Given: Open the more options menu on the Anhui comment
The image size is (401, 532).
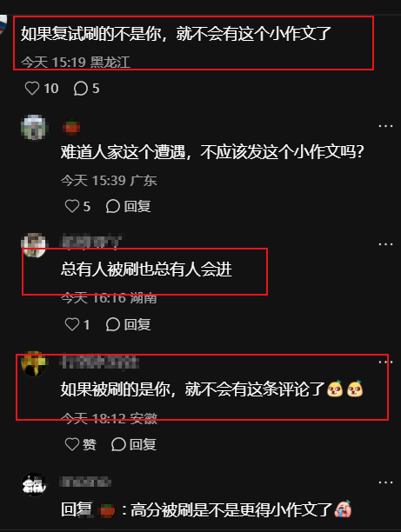Looking at the screenshot, I should [385, 362].
